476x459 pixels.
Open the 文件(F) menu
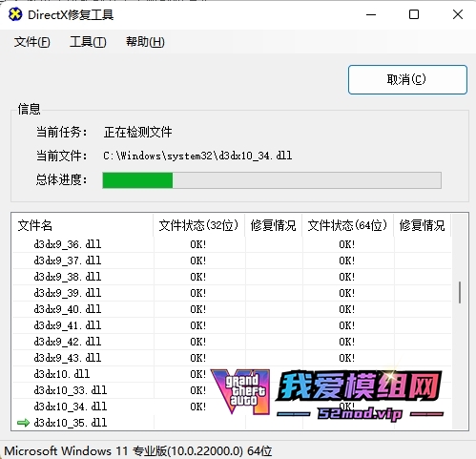(31, 42)
